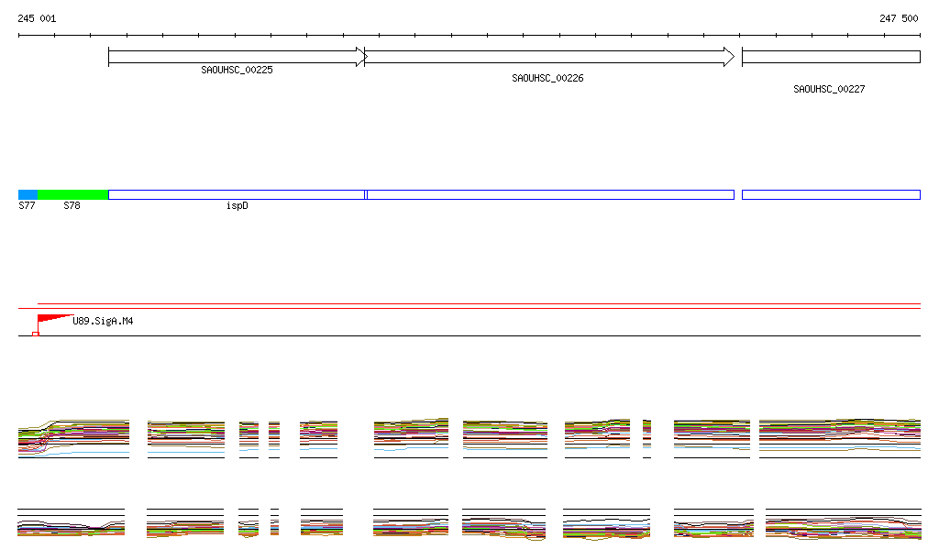This screenshot has height=560, width=939.
Task: Click the 245 001 start coordinate
Action: (x=37, y=18)
